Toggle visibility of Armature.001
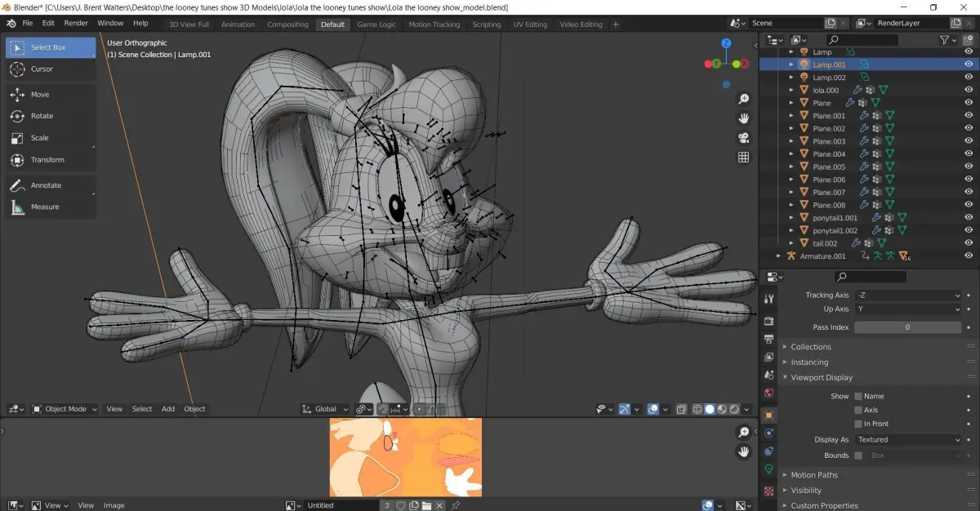 (969, 256)
